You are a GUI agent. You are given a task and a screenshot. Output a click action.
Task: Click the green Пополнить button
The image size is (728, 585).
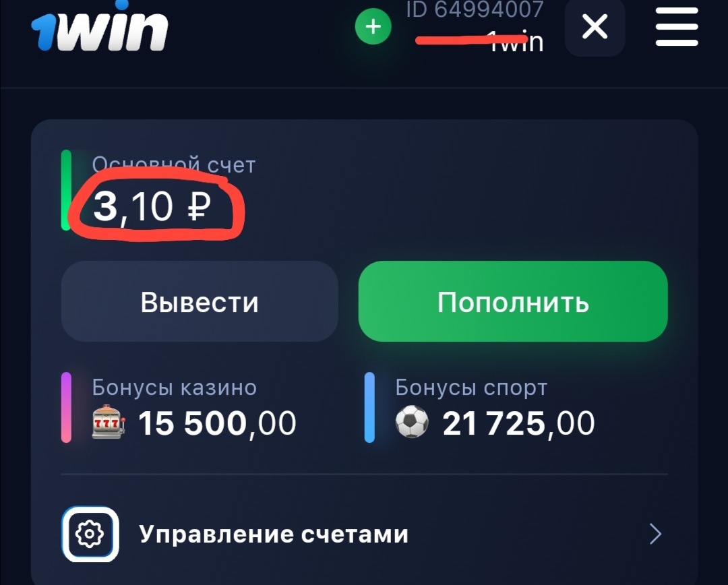pyautogui.click(x=513, y=301)
